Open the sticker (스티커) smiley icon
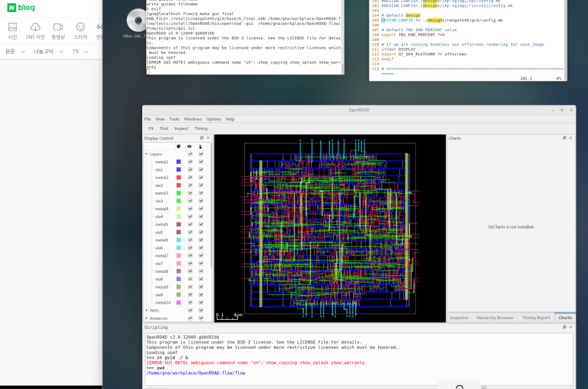The width and height of the screenshot is (588, 389). coord(80,27)
